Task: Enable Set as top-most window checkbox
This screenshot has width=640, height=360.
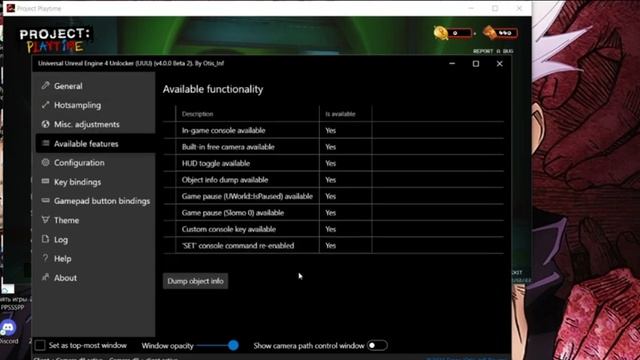Action: [40, 345]
